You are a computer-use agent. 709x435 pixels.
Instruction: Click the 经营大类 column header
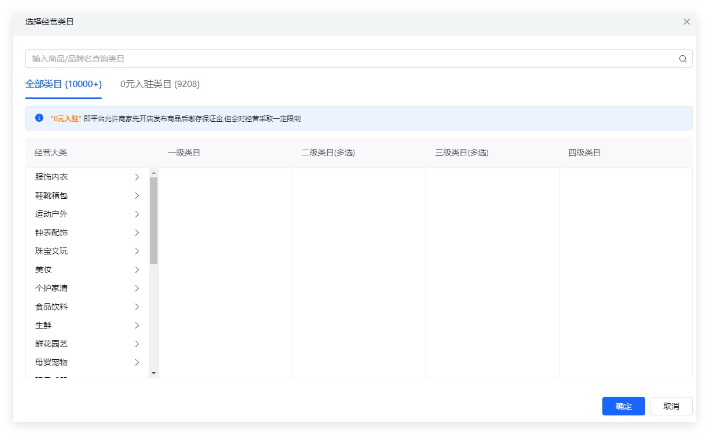(x=51, y=152)
